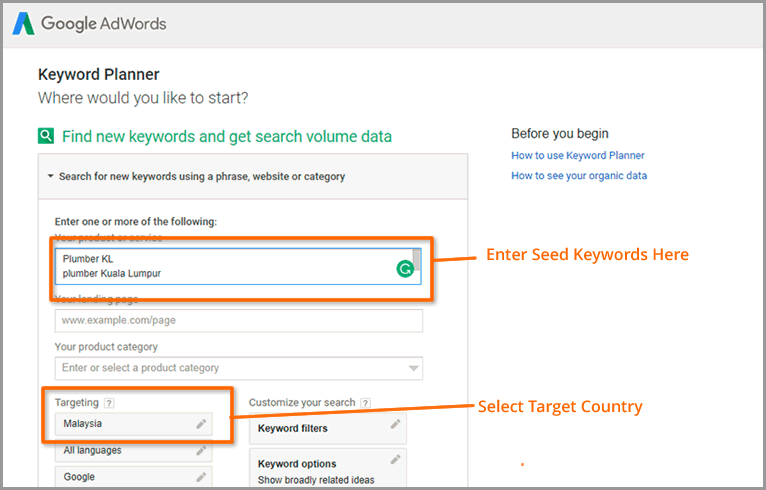Open How to see your organic data
Image resolution: width=766 pixels, height=490 pixels.
coord(579,175)
